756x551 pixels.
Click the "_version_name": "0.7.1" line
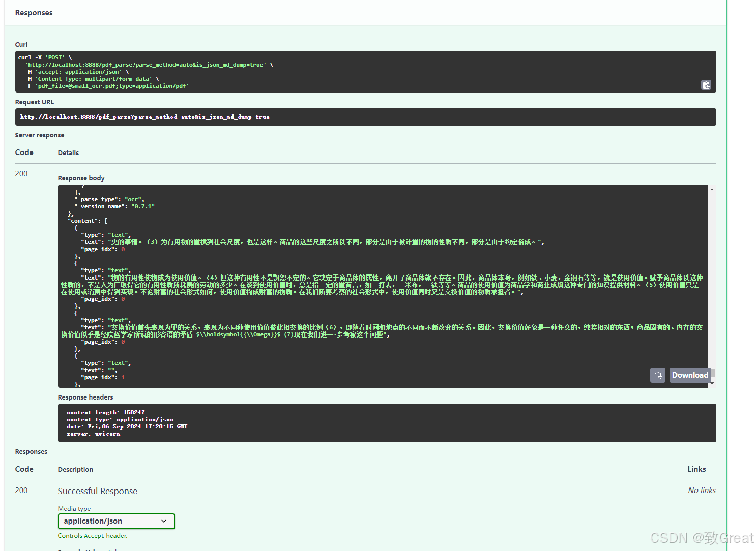(x=114, y=206)
